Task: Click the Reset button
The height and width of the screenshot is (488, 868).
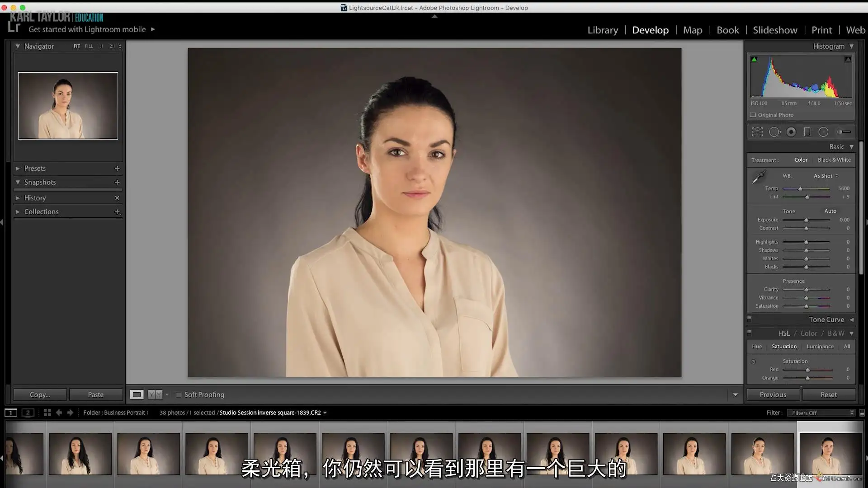Action: [828, 395]
